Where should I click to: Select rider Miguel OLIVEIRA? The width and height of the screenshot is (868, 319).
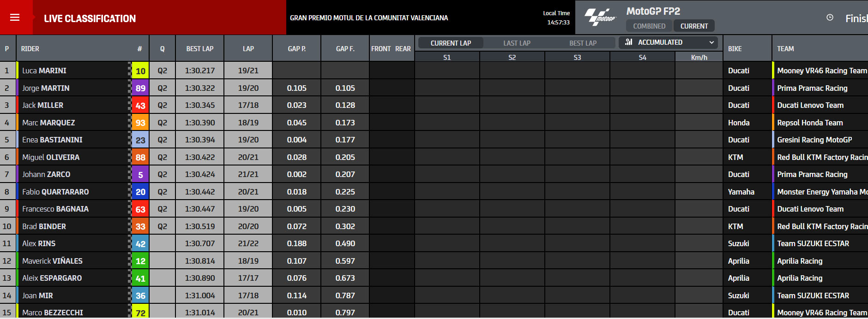[x=51, y=157]
